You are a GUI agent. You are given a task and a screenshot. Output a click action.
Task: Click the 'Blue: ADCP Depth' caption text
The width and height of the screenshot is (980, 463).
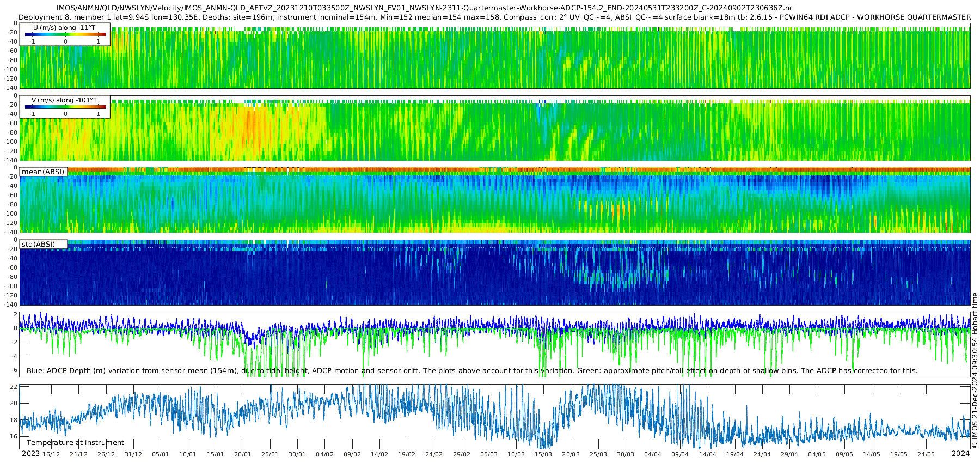[472, 371]
